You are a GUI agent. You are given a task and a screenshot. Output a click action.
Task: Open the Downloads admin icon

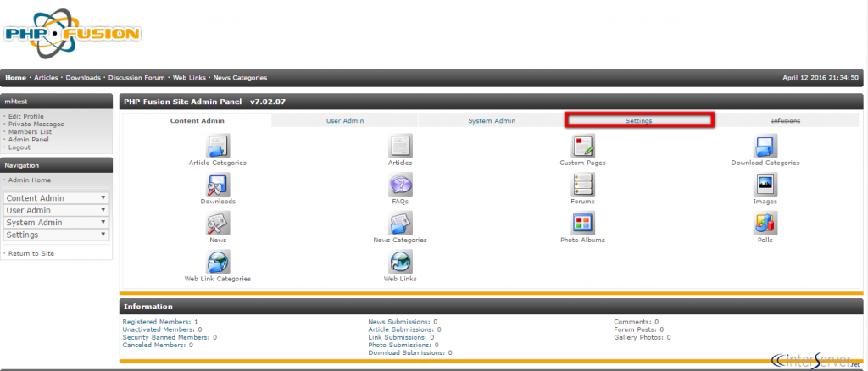[x=218, y=185]
